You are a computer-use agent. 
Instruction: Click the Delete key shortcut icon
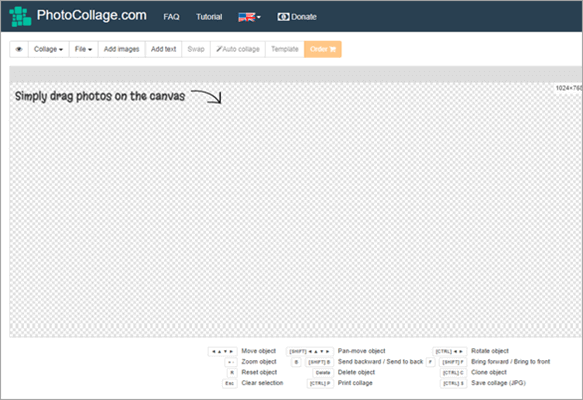323,372
